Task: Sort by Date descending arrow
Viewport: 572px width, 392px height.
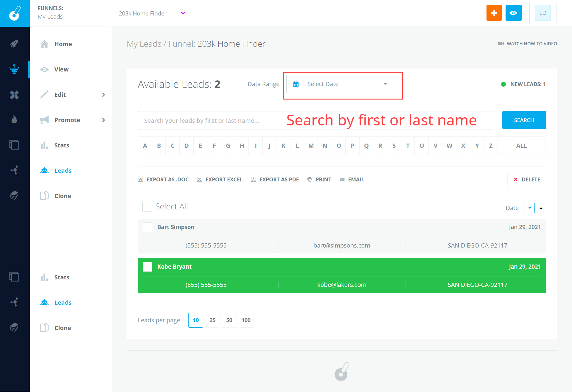Action: click(x=530, y=208)
